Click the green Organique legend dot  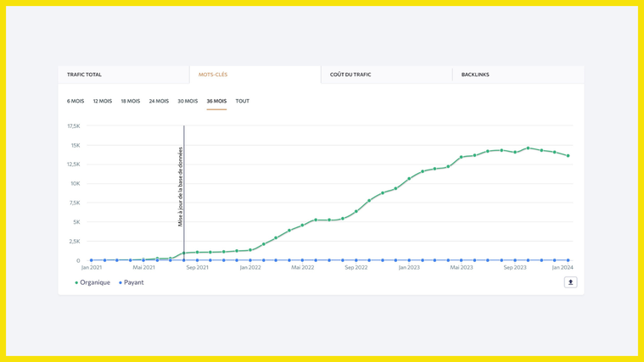(76, 282)
